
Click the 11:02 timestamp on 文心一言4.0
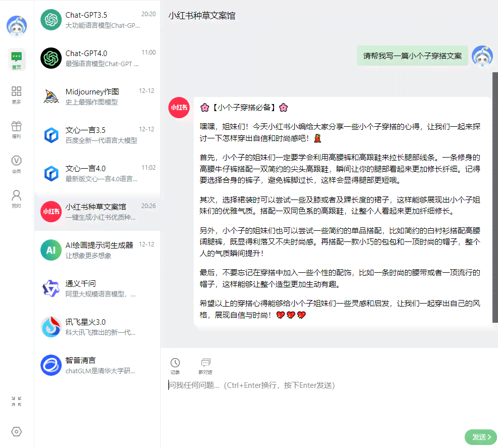click(148, 168)
